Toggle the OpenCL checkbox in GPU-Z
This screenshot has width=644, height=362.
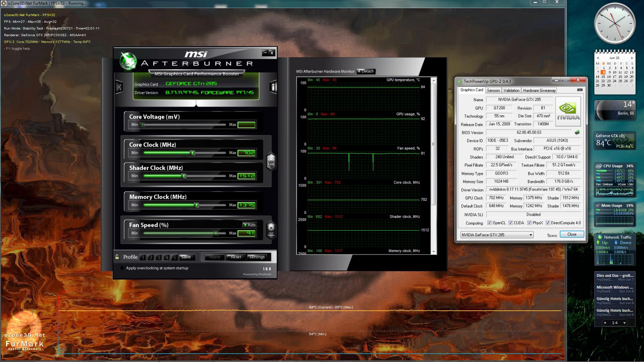(489, 223)
